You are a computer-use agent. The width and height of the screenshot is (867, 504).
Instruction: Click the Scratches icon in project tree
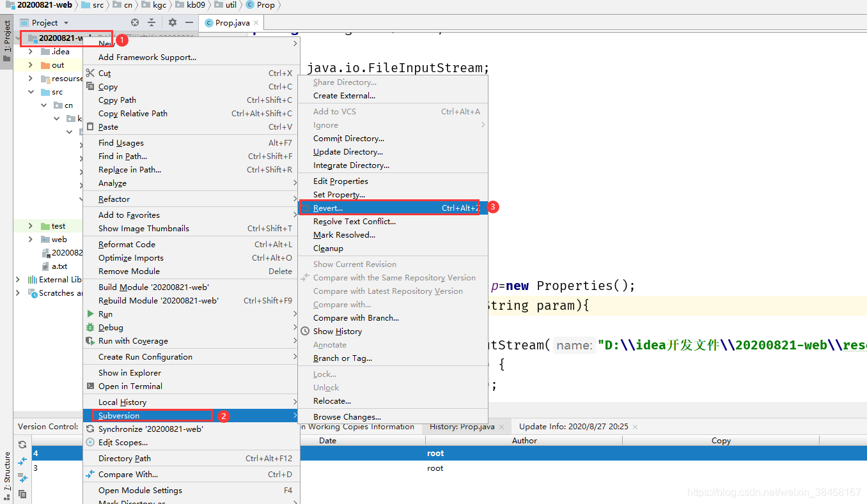click(x=33, y=293)
